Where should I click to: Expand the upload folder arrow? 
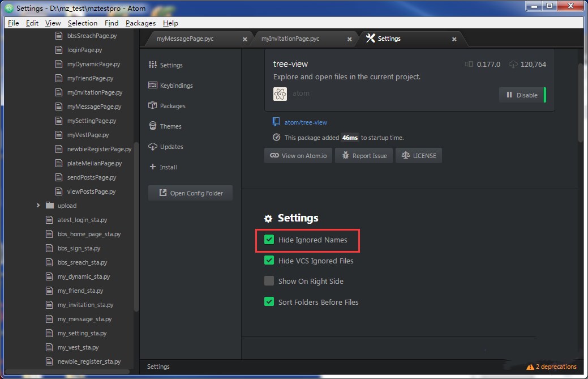point(38,205)
